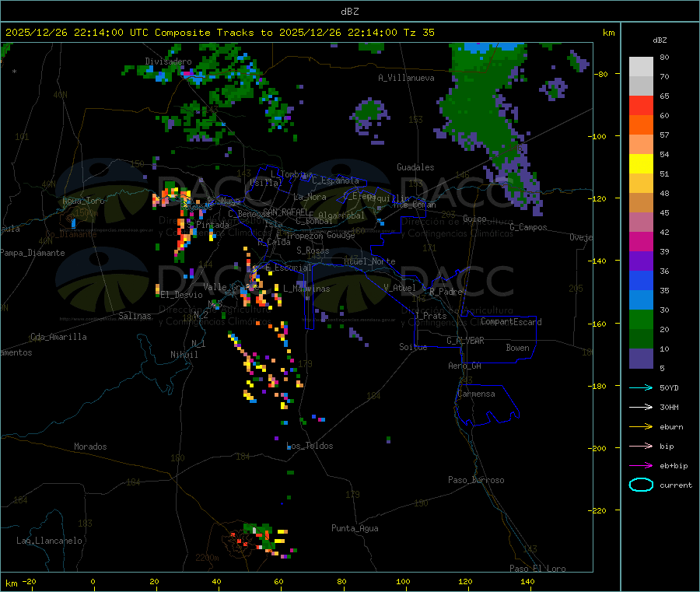Click the C_Española location label
The width and height of the screenshot is (700, 592).
[336, 180]
